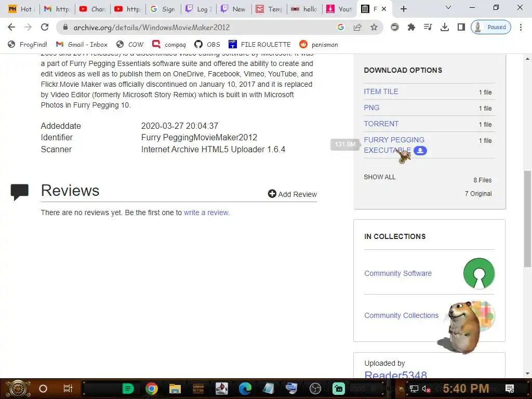The height and width of the screenshot is (399, 532).
Task: Open the FrogFind! bookmark
Action: 28,45
